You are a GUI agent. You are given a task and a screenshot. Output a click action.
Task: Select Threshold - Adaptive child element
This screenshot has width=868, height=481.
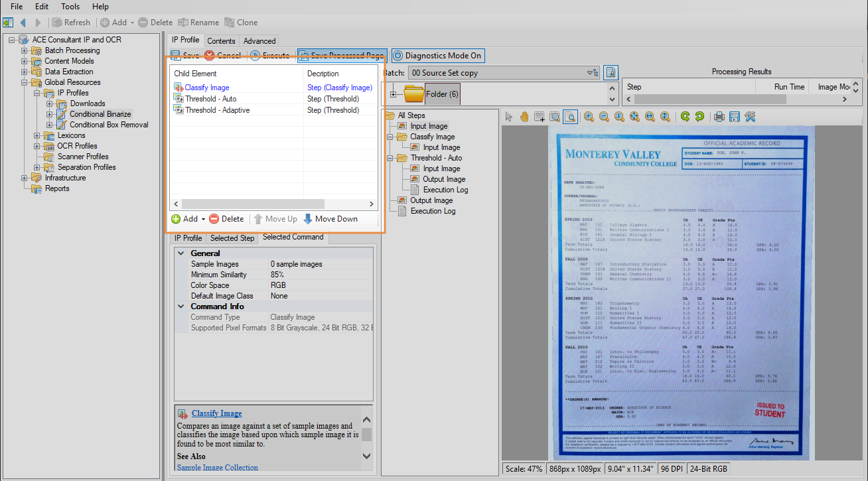tap(217, 110)
